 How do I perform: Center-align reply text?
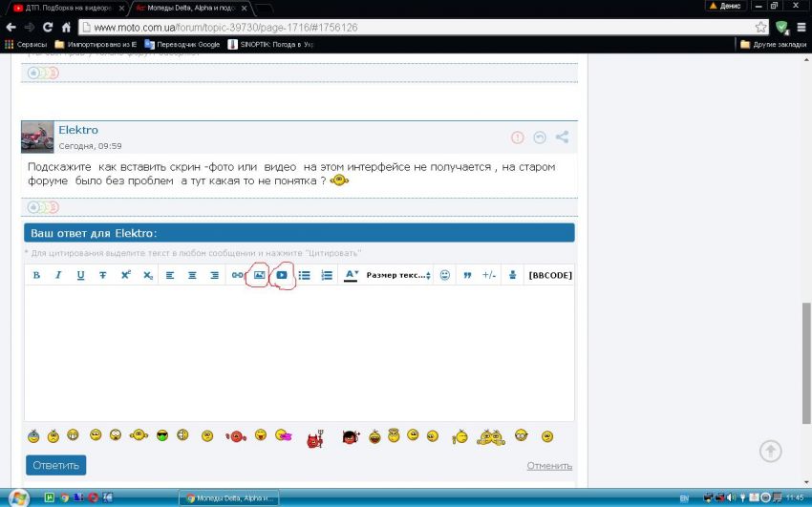point(192,275)
